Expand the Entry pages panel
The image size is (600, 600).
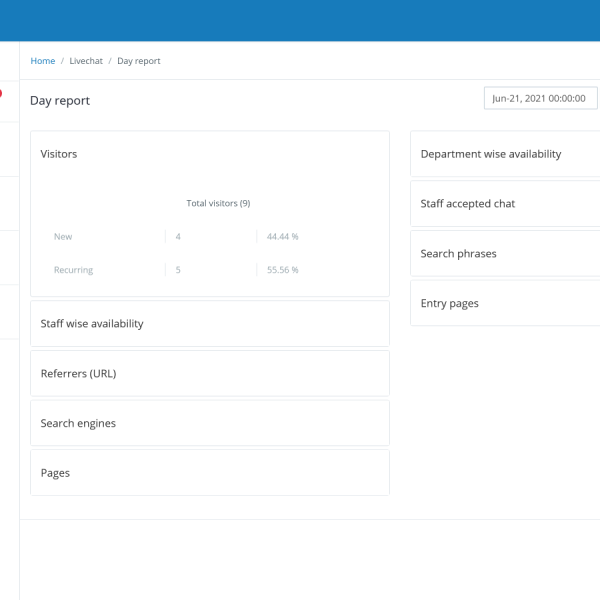point(505,303)
